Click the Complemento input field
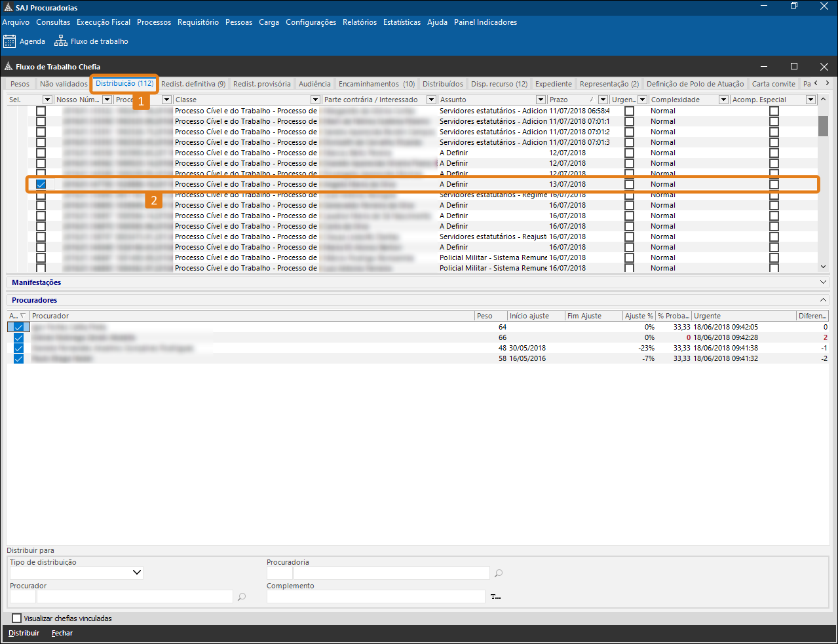The image size is (838, 644). pos(375,597)
